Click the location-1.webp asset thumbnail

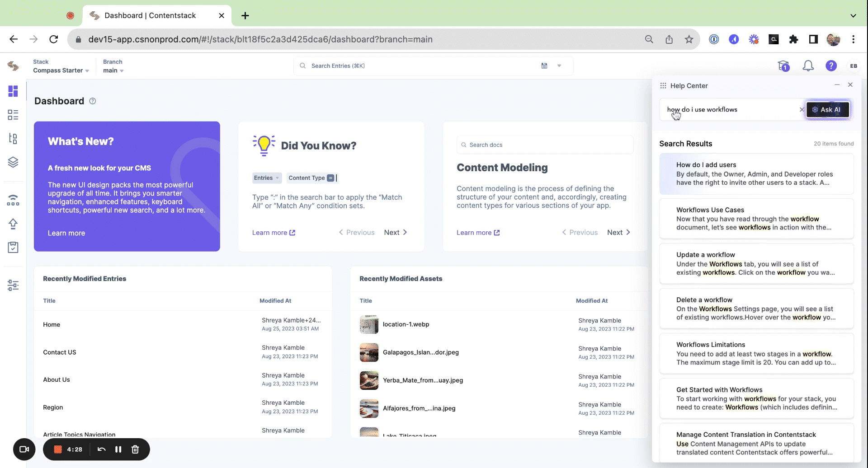(x=369, y=324)
